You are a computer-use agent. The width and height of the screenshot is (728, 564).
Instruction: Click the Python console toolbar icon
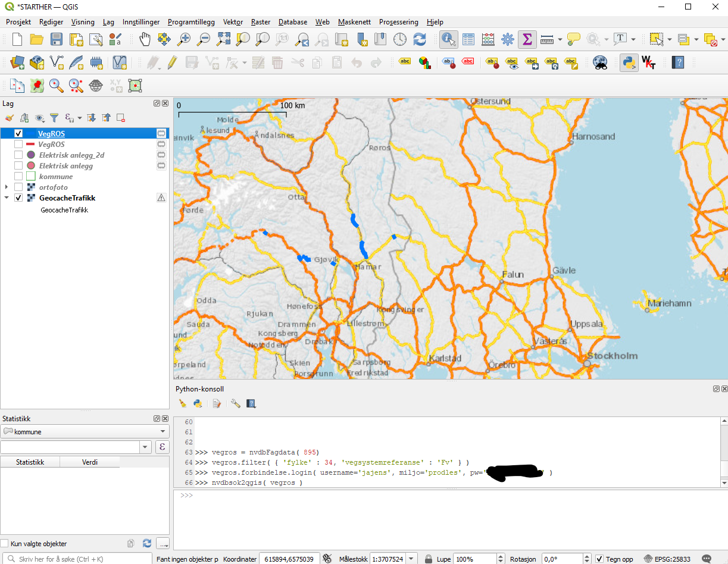(629, 62)
